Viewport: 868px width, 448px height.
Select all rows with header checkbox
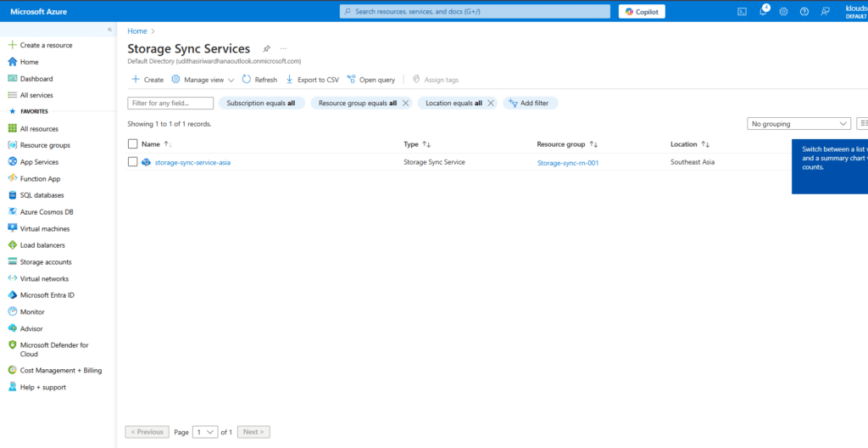[132, 144]
